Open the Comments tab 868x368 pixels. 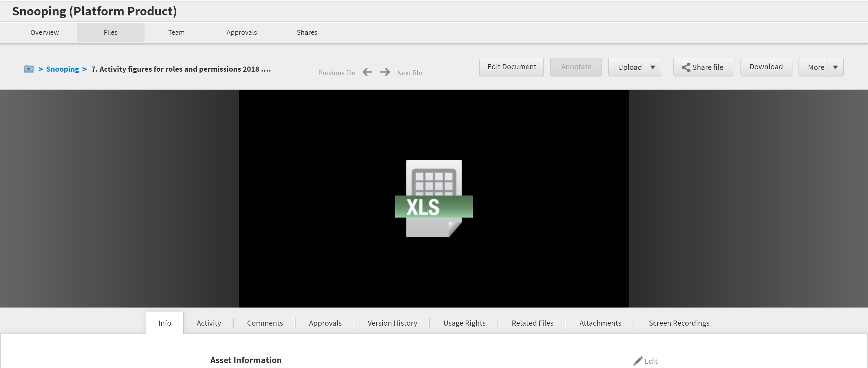coord(264,323)
